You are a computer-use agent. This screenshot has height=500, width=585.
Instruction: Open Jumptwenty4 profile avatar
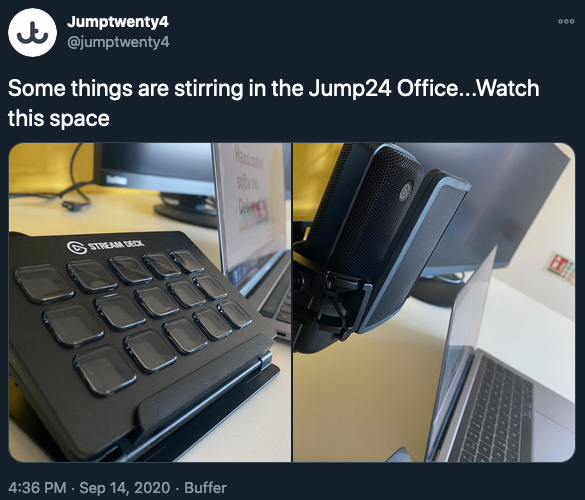32,32
